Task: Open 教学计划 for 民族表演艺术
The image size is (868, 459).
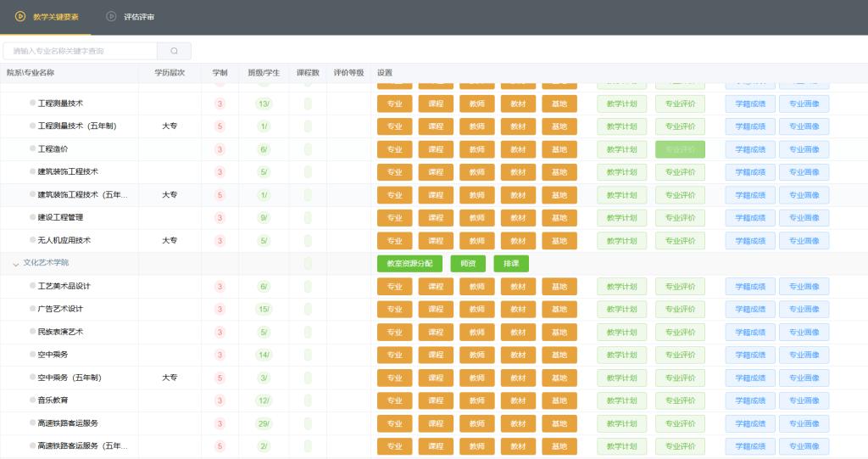Action: click(622, 332)
